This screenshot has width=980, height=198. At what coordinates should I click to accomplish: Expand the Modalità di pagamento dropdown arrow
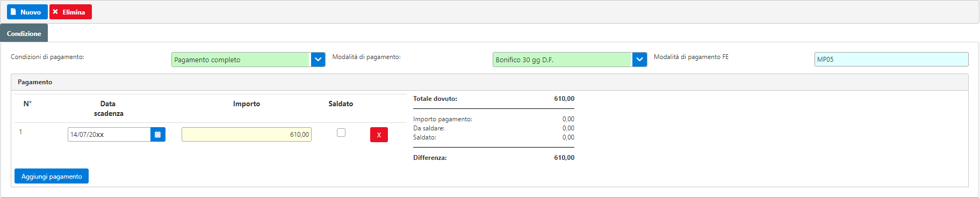(x=639, y=60)
